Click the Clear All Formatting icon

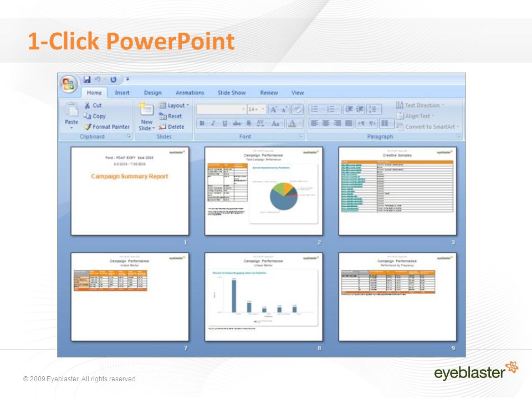tap(297, 109)
